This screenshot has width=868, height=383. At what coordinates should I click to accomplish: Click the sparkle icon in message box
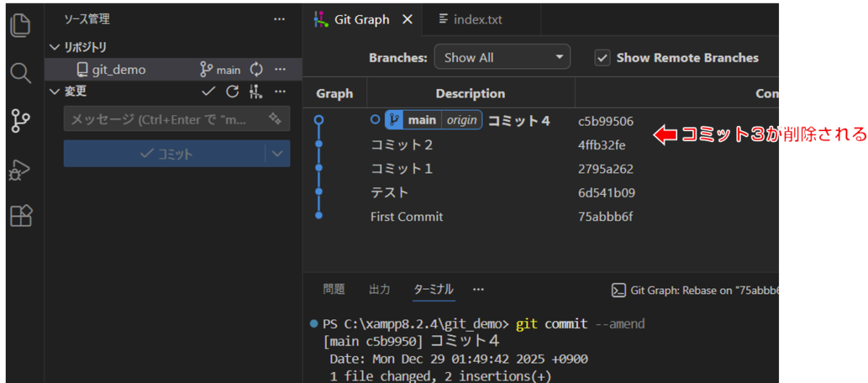point(274,119)
